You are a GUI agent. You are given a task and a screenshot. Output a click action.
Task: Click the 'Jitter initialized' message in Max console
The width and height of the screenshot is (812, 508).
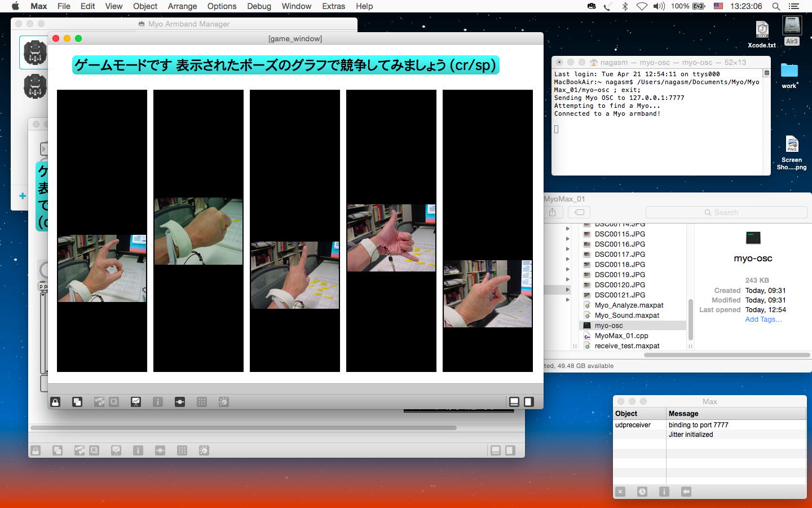coord(691,435)
